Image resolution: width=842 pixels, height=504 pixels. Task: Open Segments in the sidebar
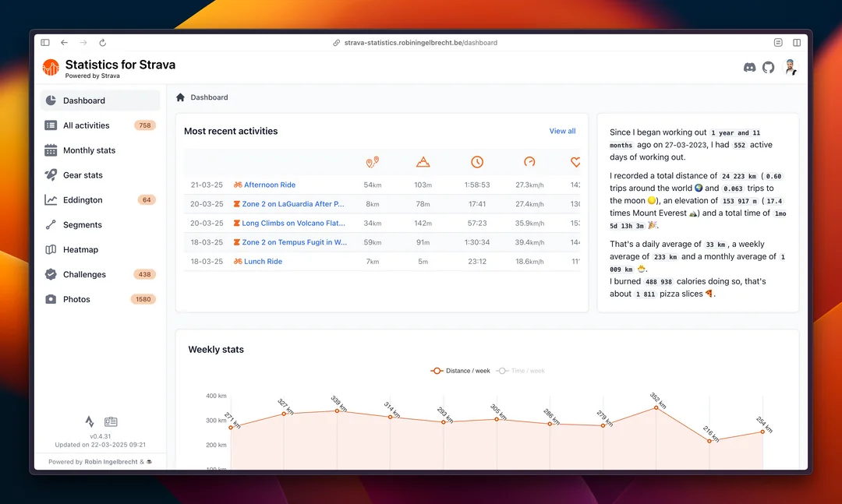[x=100, y=224]
